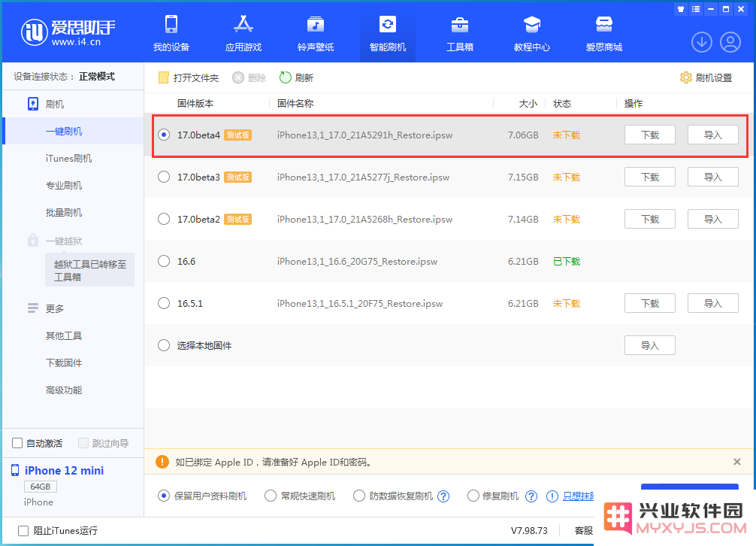The width and height of the screenshot is (756, 546).
Task: Open the Apps and Games section
Action: [243, 33]
